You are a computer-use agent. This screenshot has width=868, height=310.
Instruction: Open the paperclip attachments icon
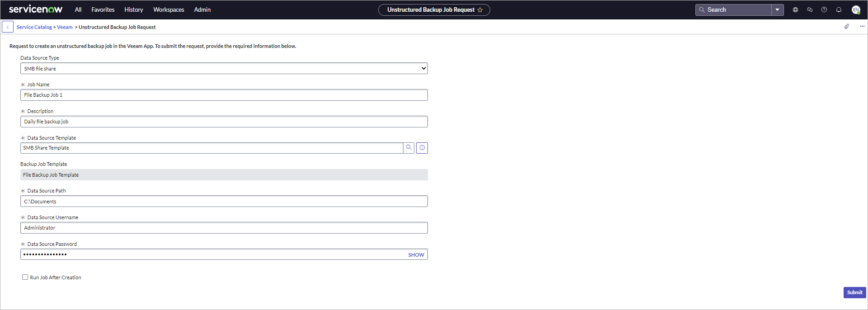point(847,27)
